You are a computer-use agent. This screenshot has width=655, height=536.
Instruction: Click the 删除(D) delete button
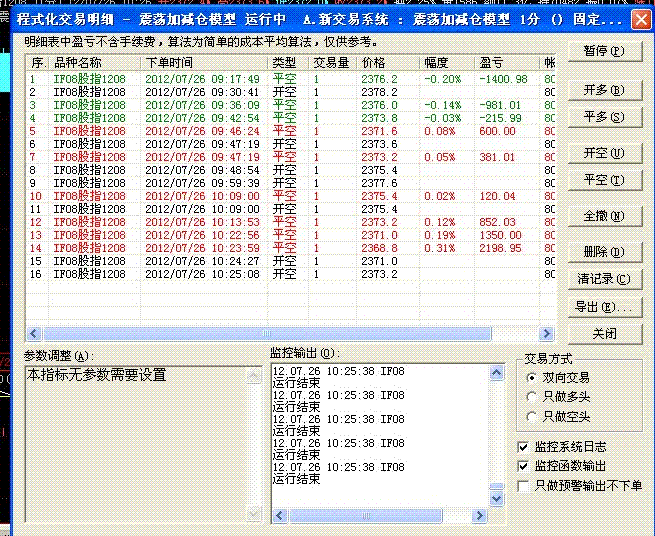coord(604,252)
